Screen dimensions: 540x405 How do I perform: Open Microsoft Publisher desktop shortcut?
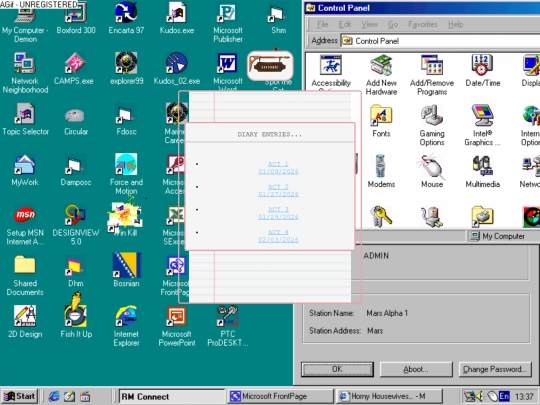pos(227,22)
